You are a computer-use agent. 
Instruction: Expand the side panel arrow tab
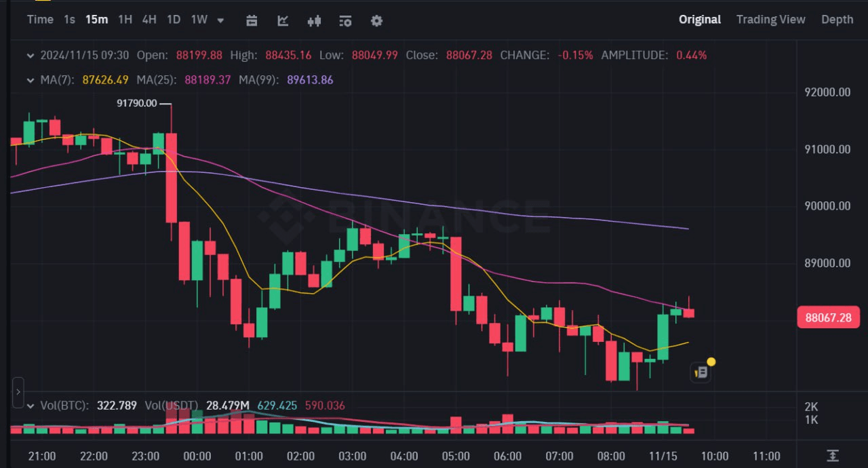pos(18,392)
